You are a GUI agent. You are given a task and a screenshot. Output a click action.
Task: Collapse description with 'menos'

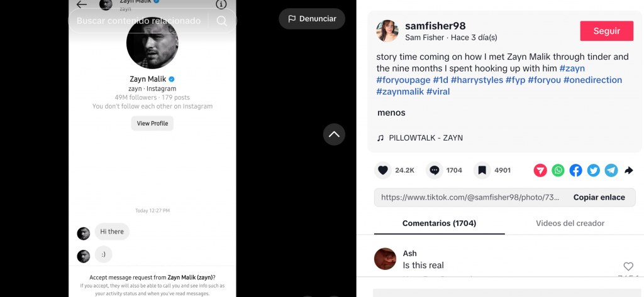tap(391, 113)
